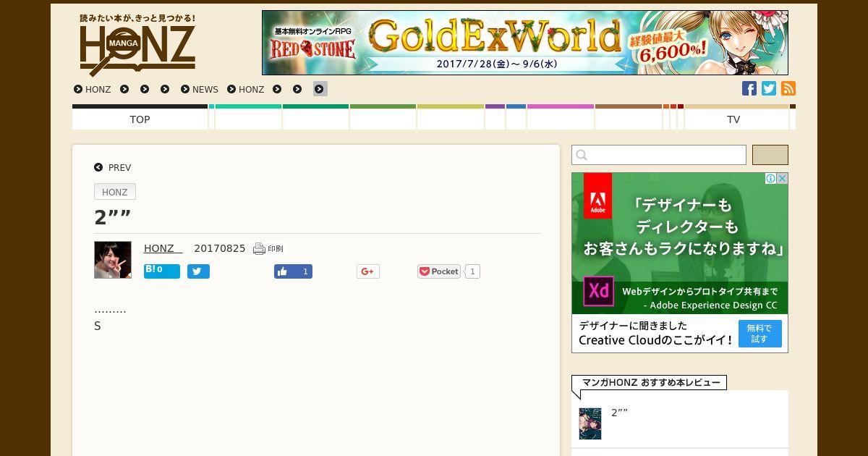Click the magnifier icon in search box
The width and height of the screenshot is (868, 456).
[582, 155]
